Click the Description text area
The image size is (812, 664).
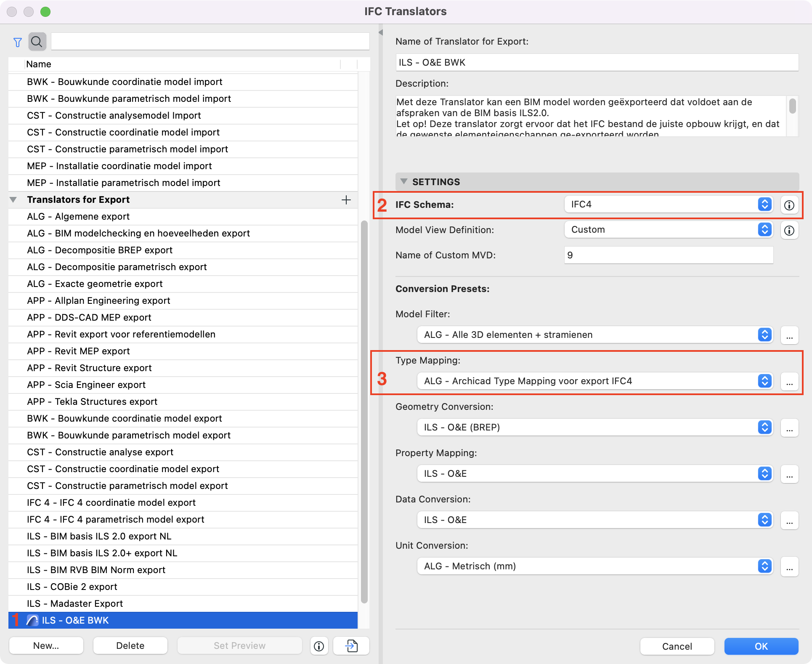pyautogui.click(x=591, y=116)
